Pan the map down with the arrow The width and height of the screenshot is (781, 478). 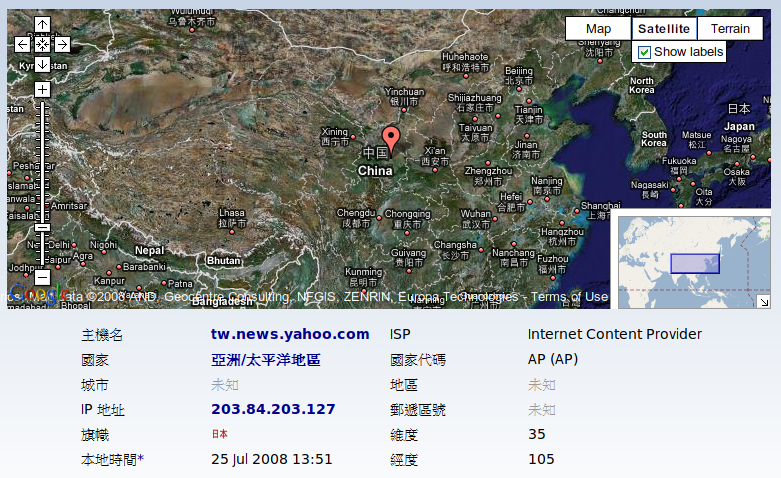click(x=42, y=64)
